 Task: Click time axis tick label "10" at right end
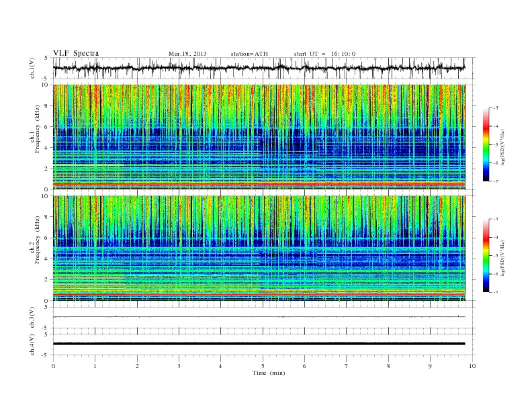472,366
